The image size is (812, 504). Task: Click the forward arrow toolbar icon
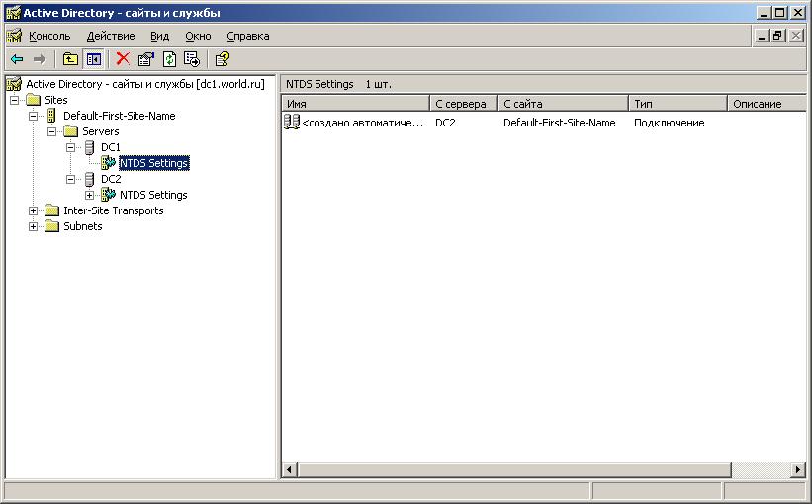[x=40, y=59]
